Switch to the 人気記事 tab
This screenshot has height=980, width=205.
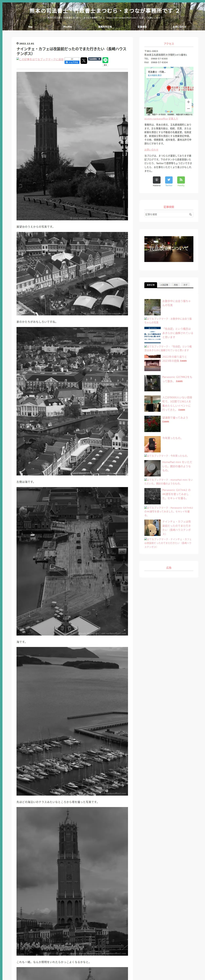[164, 285]
